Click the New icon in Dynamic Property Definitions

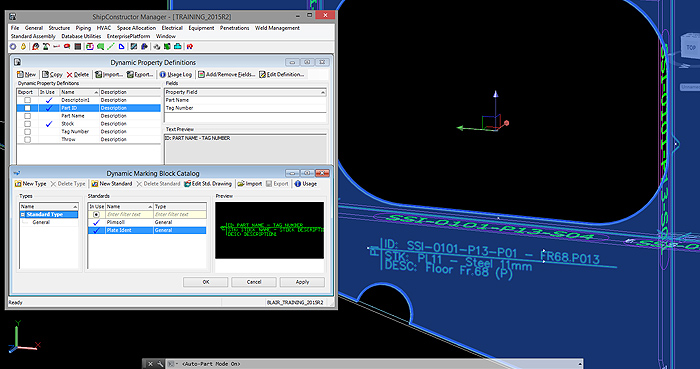20,75
